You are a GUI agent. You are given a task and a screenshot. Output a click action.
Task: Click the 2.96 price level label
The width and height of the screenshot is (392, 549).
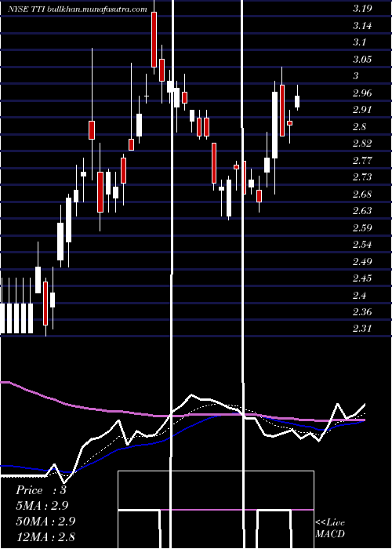coord(362,93)
